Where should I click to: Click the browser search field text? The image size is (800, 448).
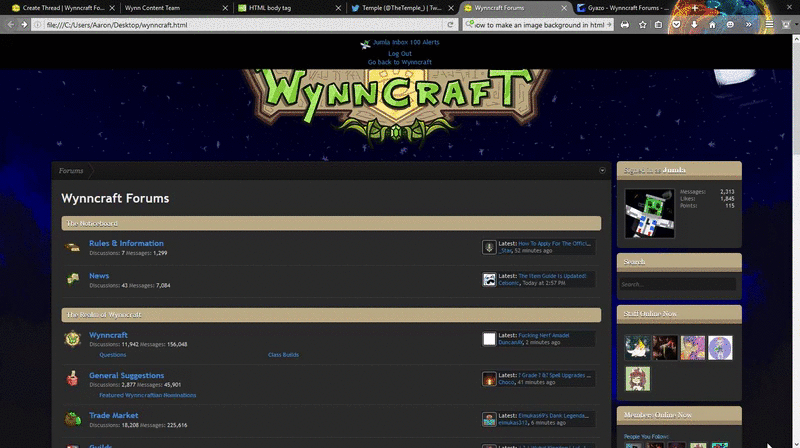pos(539,24)
